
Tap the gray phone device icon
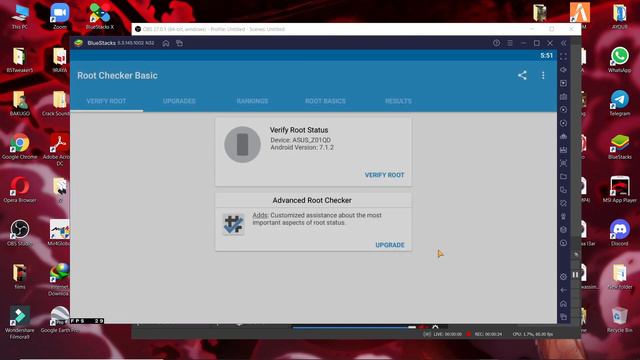242,144
